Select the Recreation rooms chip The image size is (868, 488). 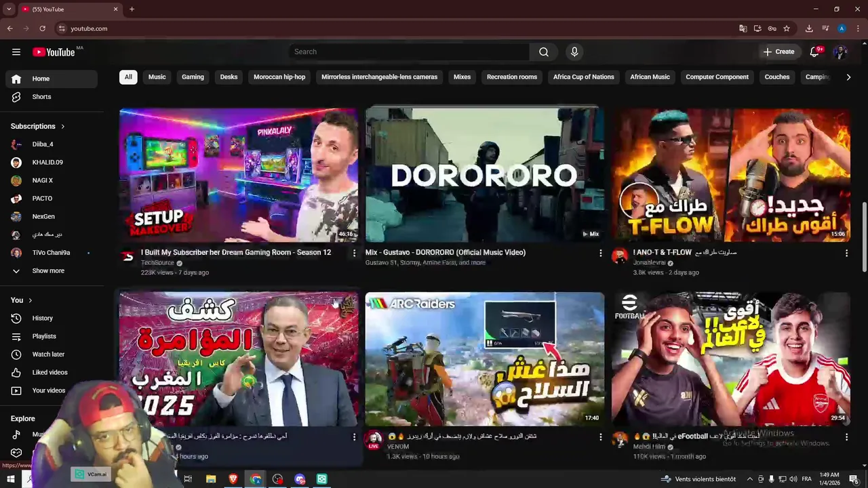coord(512,77)
